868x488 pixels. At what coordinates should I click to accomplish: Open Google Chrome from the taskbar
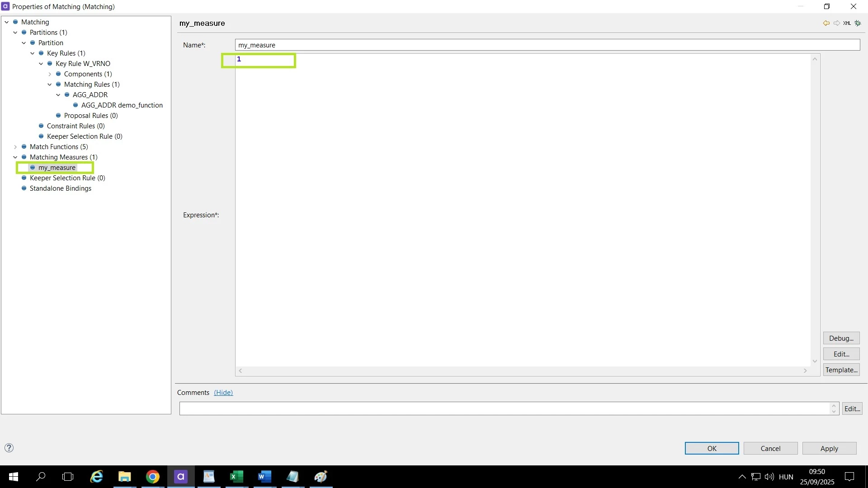click(x=153, y=477)
